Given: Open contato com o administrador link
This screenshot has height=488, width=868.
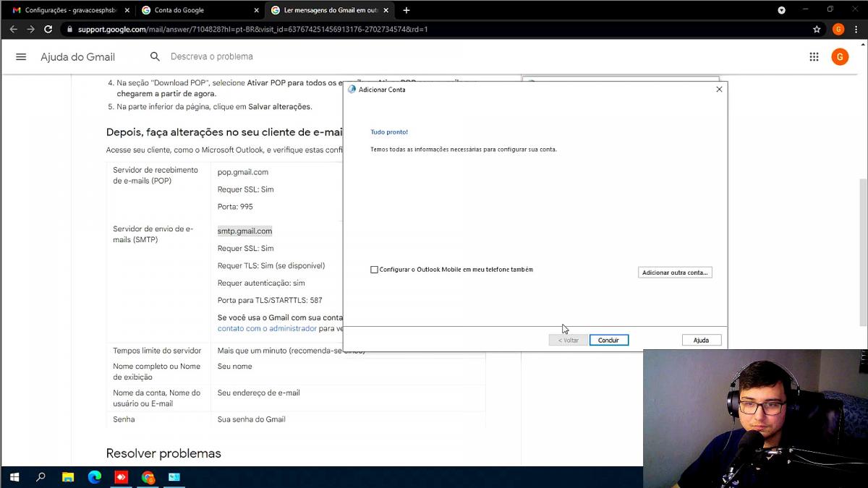Looking at the screenshot, I should 268,328.
